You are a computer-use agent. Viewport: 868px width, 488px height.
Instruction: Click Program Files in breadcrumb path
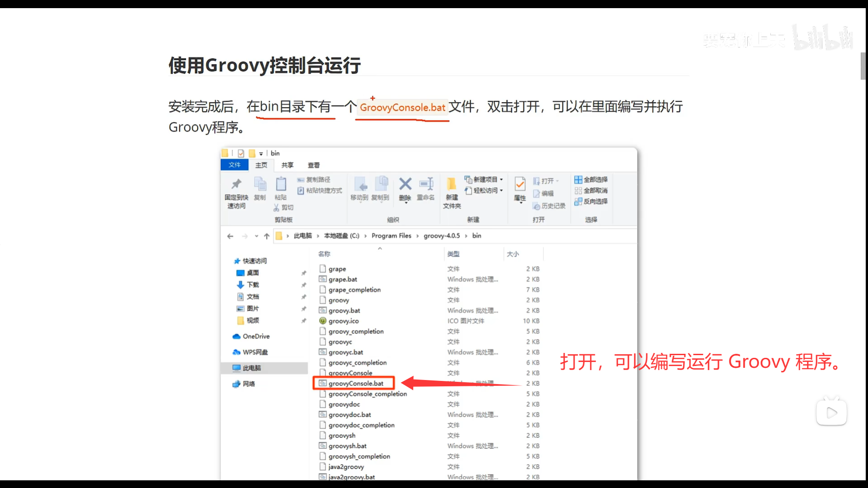pyautogui.click(x=391, y=235)
